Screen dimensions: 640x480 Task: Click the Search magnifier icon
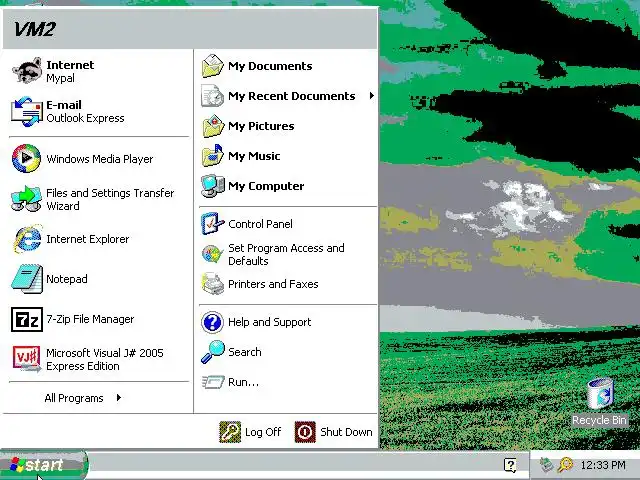213,352
